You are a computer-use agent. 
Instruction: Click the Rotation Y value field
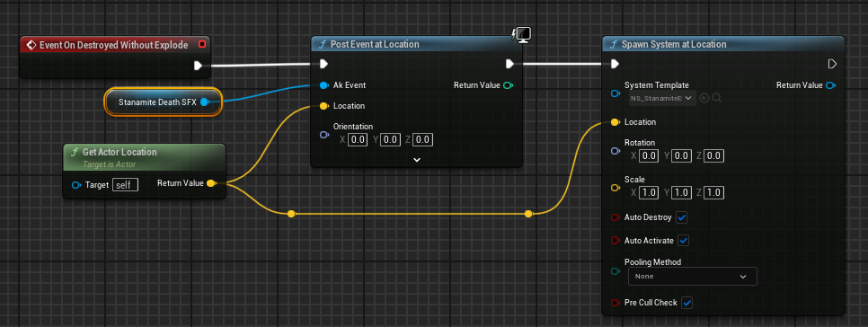point(681,156)
